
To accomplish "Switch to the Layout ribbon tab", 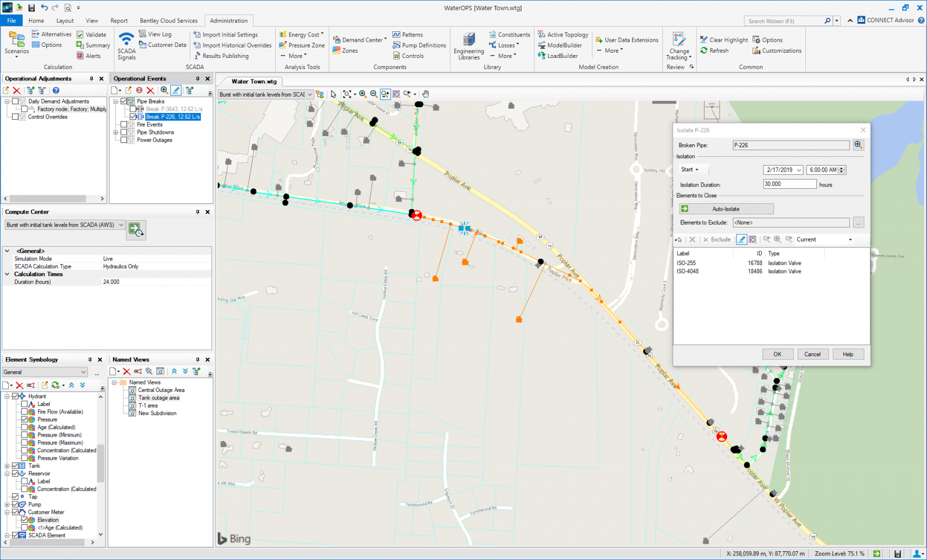I will tap(65, 20).
